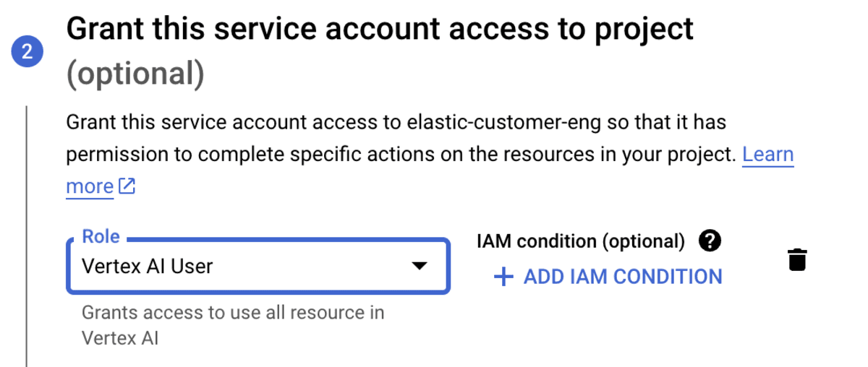Viewport: 868px width, 367px height.
Task: Click the "Role" field label
Action: click(101, 236)
